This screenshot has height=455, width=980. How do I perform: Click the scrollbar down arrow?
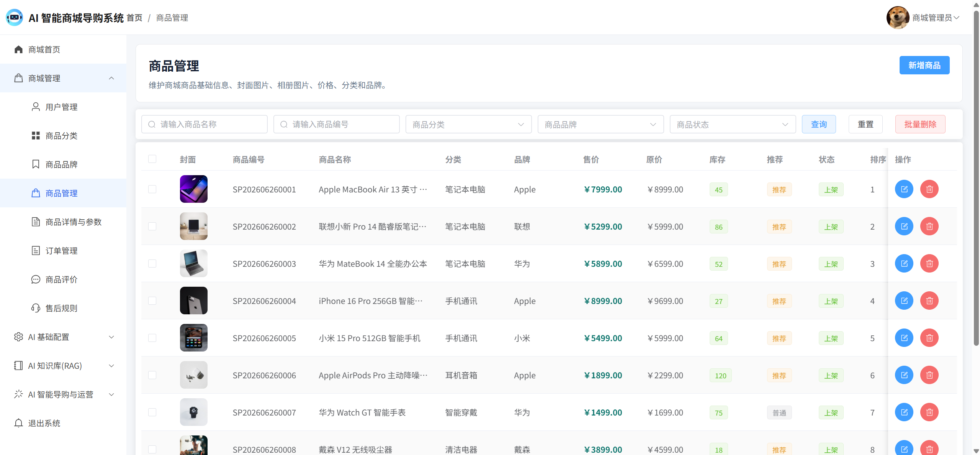pos(976,451)
